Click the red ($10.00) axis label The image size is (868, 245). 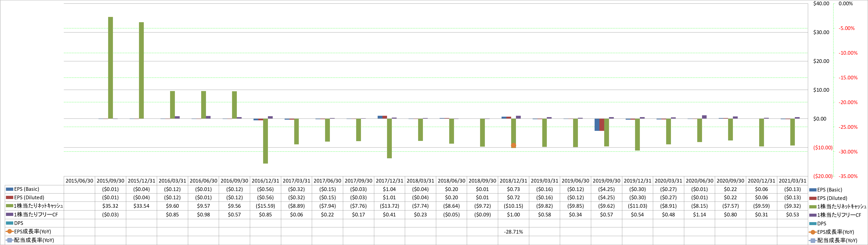[823, 148]
